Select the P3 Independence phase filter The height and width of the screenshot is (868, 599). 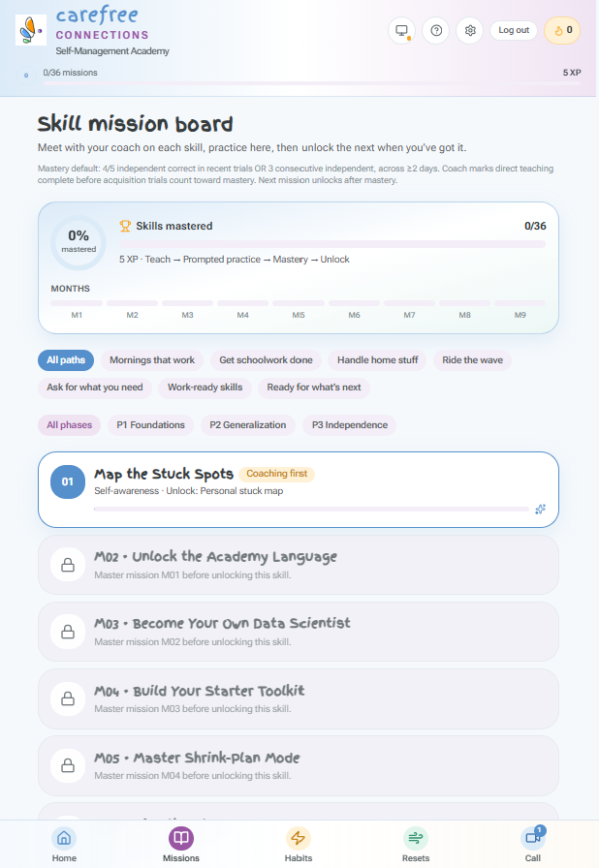[350, 425]
